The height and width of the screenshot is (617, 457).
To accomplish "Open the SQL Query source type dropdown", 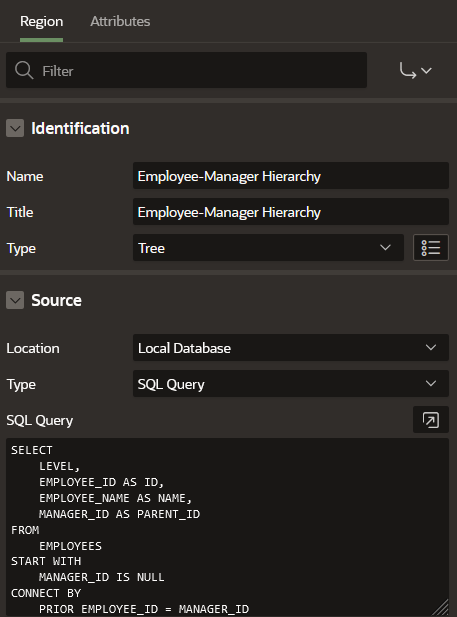I will [291, 384].
